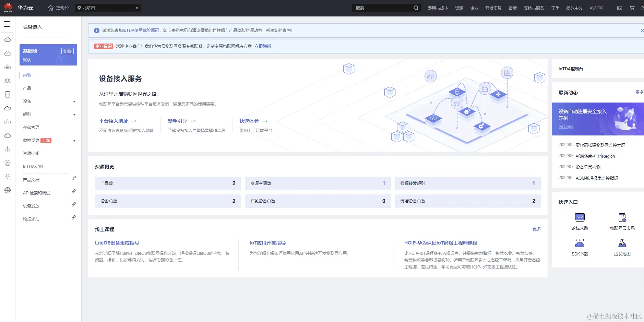Click the IP circle icon in left rail
The height and width of the screenshot is (322, 644).
pyautogui.click(x=8, y=163)
